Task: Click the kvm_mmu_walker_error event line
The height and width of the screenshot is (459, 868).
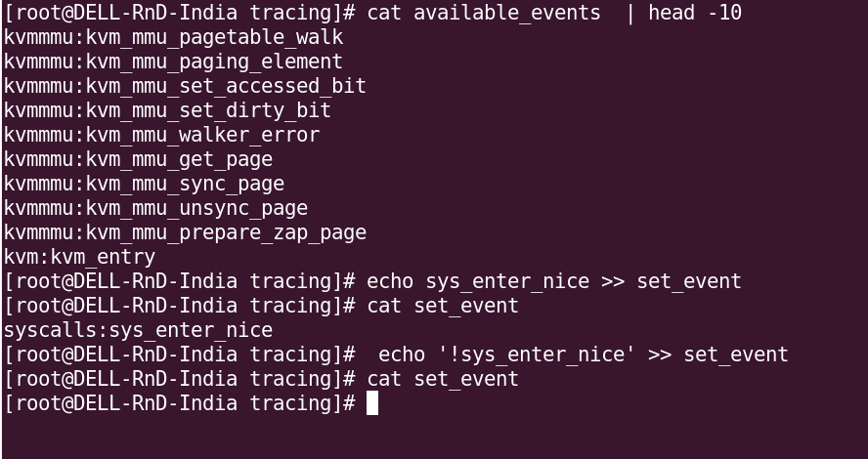Action: coord(161,135)
